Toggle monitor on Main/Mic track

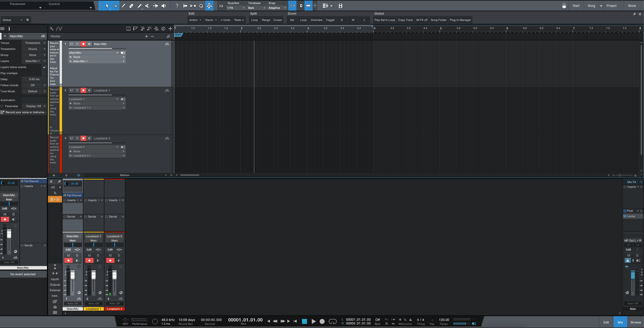[89, 44]
